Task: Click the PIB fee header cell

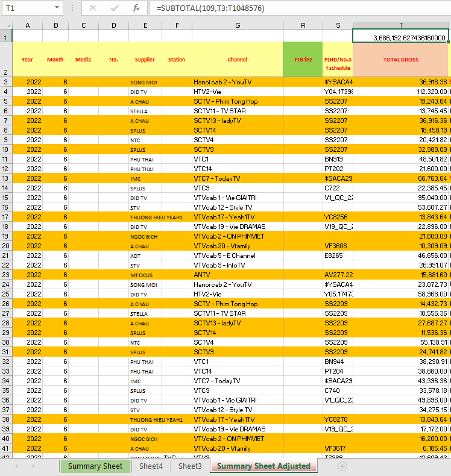Action: 303,59
